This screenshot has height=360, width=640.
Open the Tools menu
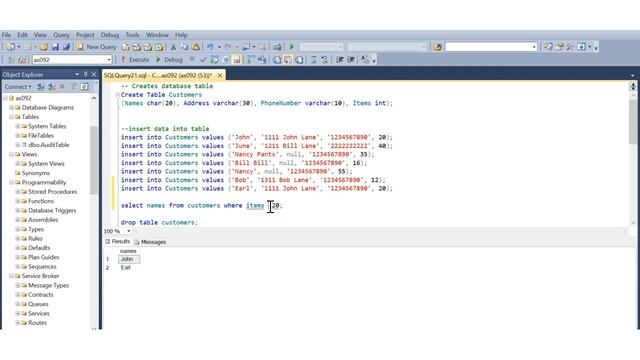point(132,35)
